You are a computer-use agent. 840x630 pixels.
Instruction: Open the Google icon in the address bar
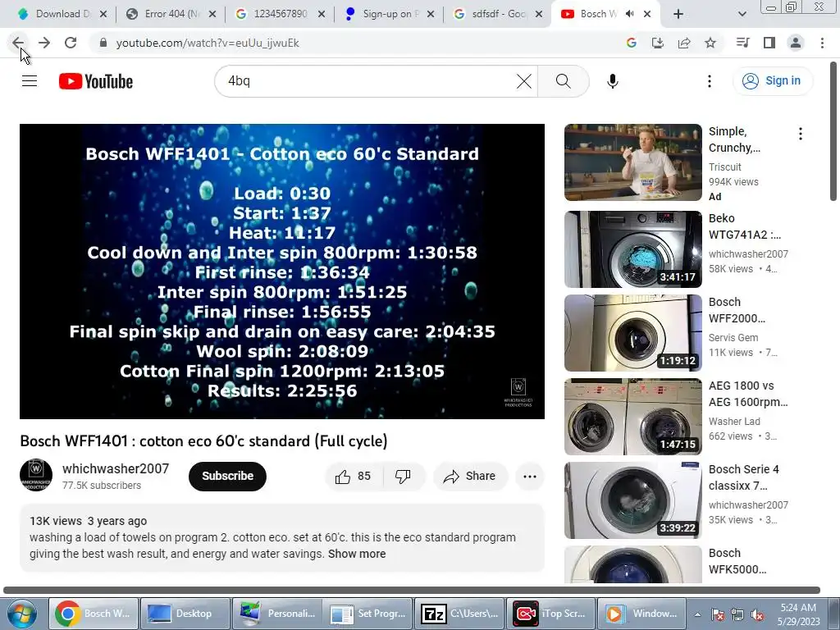(631, 43)
